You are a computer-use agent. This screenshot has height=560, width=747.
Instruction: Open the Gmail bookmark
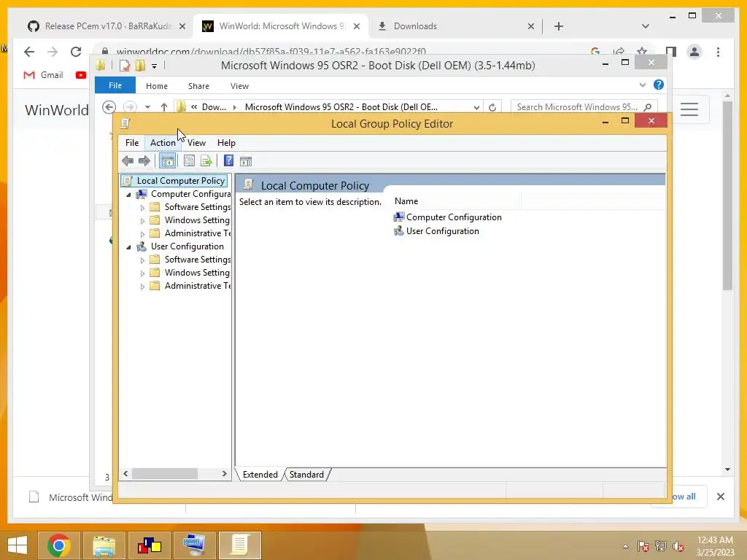click(x=43, y=75)
